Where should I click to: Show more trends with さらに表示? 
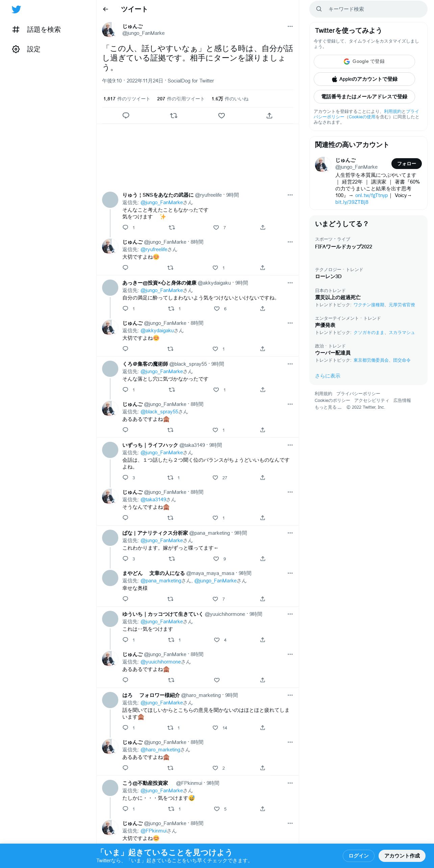(328, 376)
